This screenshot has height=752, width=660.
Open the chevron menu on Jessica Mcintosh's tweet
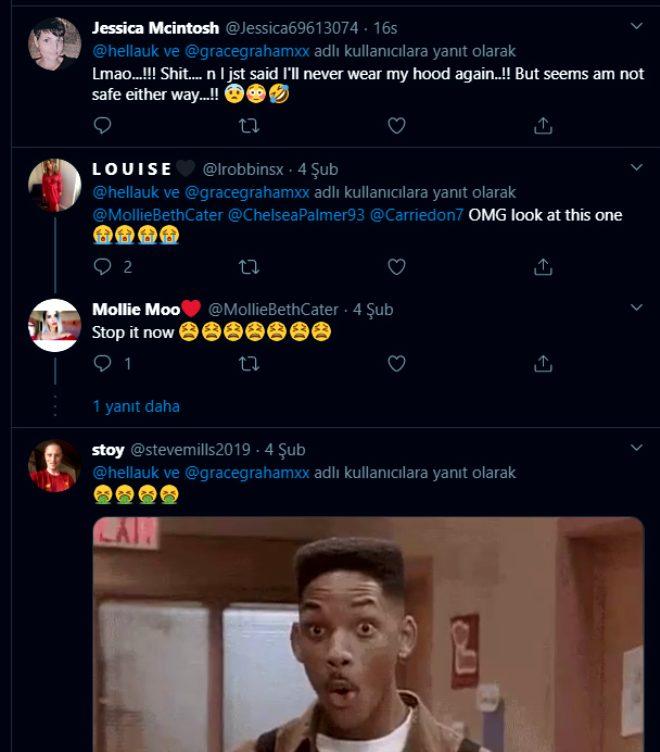pos(636,26)
